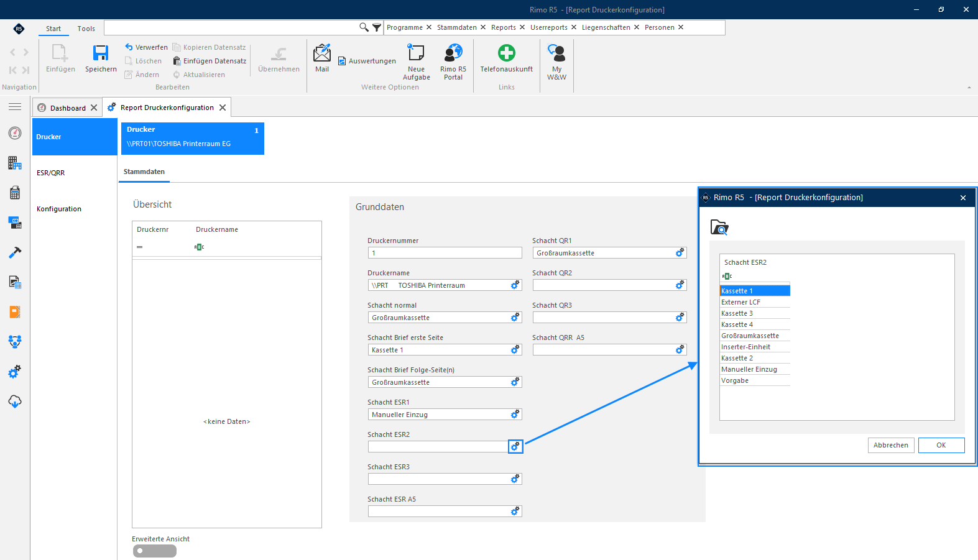
Task: Toggle the Erweiterte Ansicht switch
Action: point(155,551)
